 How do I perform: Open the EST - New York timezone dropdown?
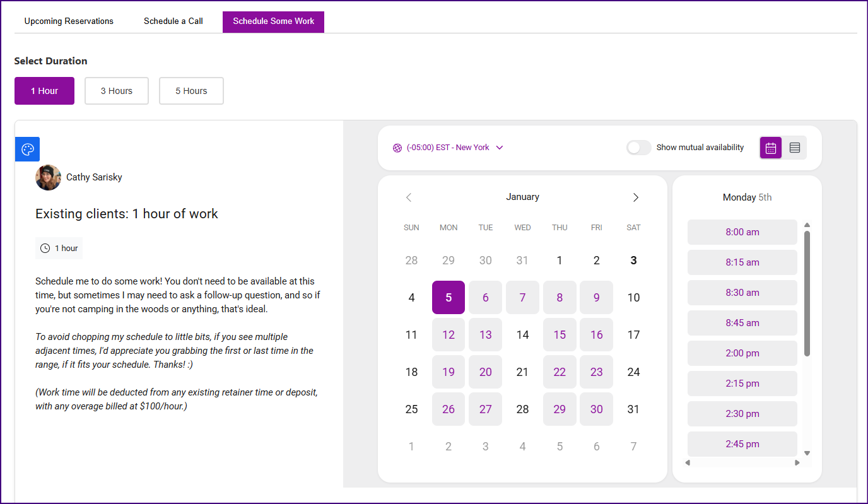448,148
